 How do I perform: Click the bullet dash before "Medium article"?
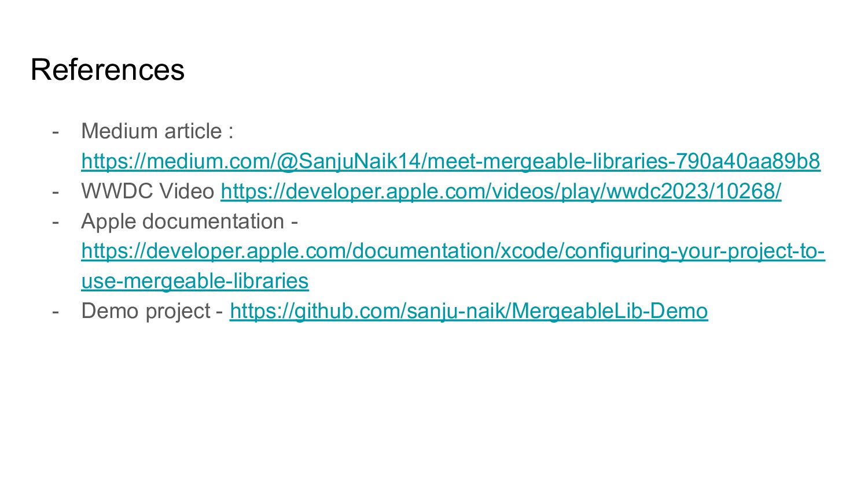coord(56,131)
